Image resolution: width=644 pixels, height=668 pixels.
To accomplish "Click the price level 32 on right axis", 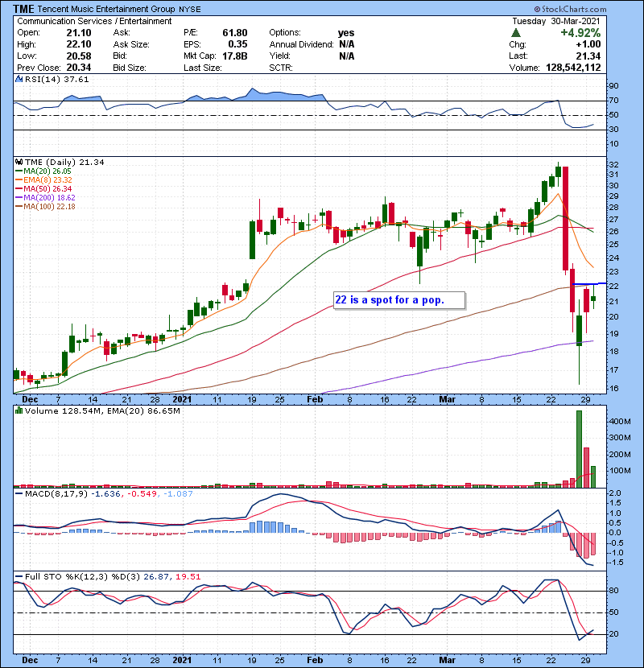I will click(613, 165).
